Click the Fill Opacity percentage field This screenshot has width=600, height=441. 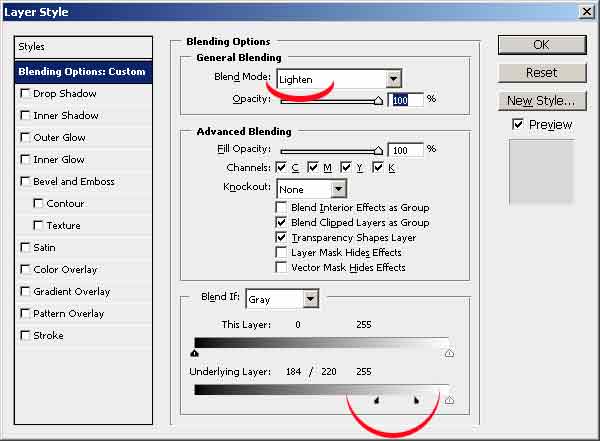point(406,150)
